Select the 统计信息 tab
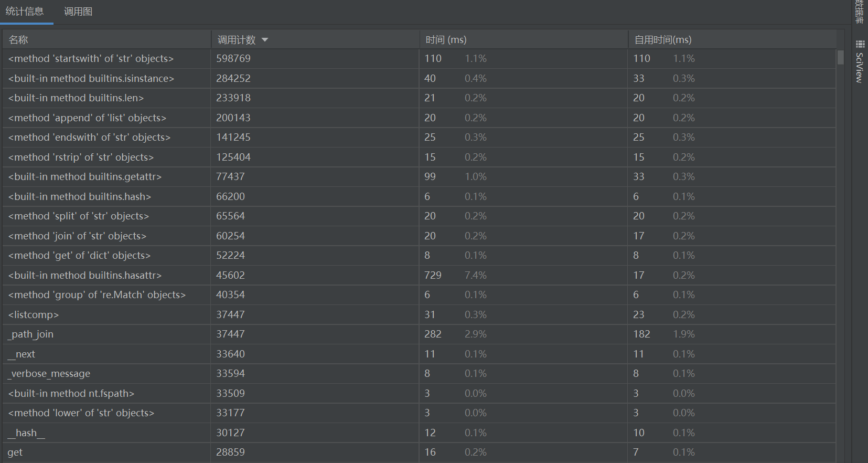Image resolution: width=868 pixels, height=463 pixels. tap(25, 12)
